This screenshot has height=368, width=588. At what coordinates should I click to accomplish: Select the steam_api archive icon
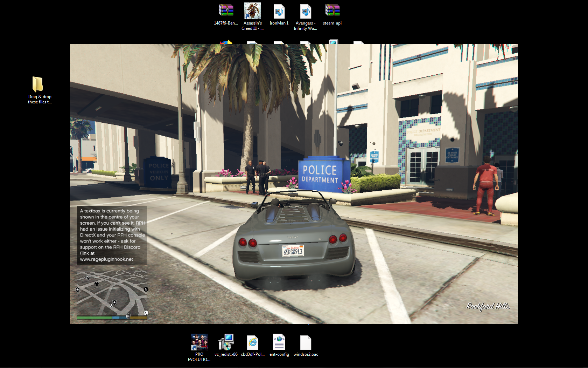(x=332, y=14)
